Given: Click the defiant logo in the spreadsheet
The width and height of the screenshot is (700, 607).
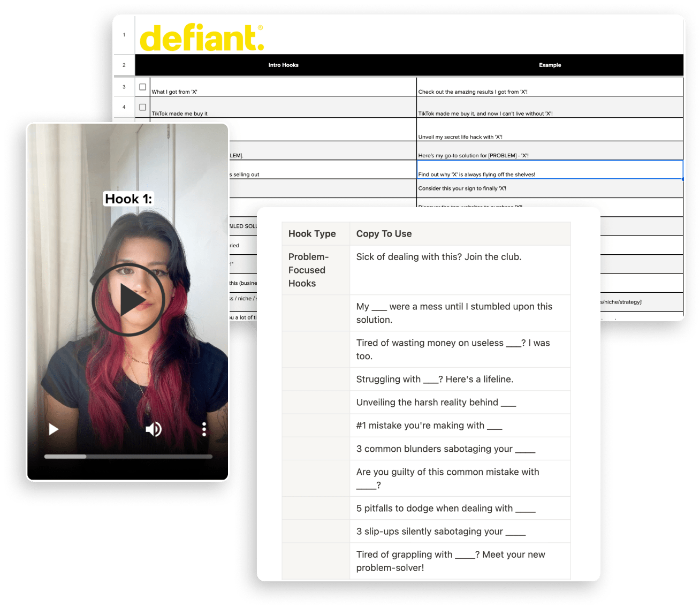Looking at the screenshot, I should pyautogui.click(x=202, y=37).
